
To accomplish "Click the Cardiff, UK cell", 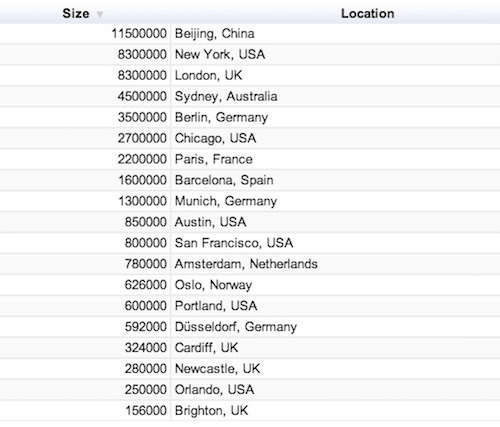I will 335,348.
